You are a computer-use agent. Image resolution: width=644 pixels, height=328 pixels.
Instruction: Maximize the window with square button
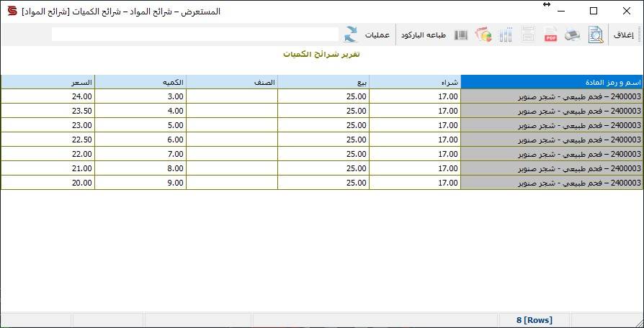[593, 11]
